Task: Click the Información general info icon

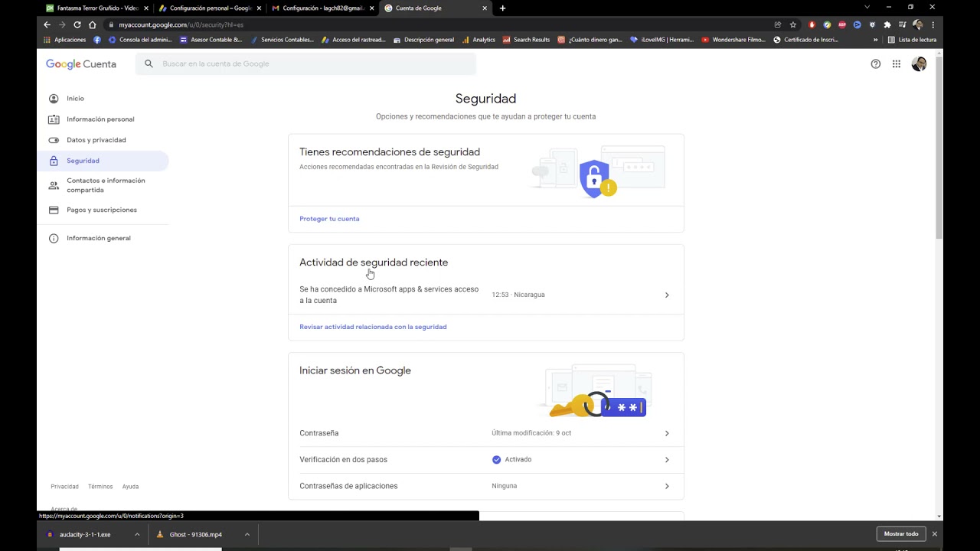Action: click(54, 238)
